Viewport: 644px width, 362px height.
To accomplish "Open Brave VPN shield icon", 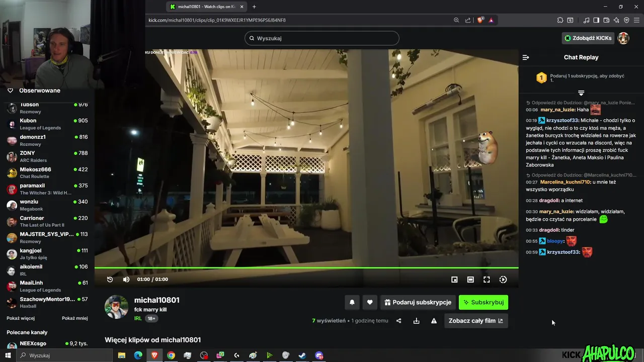I will click(x=626, y=20).
